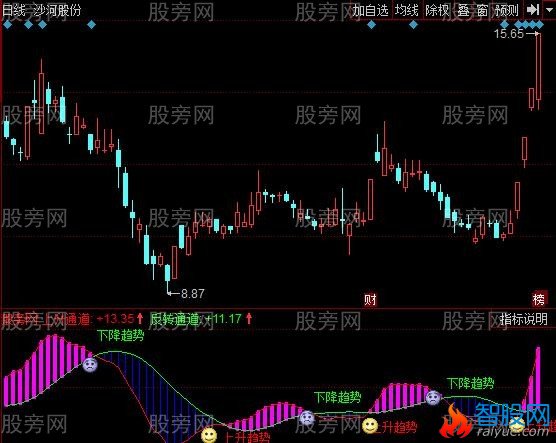Click the sad face beside the magenta bars at the far left
This screenshot has height=443, width=556.
tap(90, 365)
